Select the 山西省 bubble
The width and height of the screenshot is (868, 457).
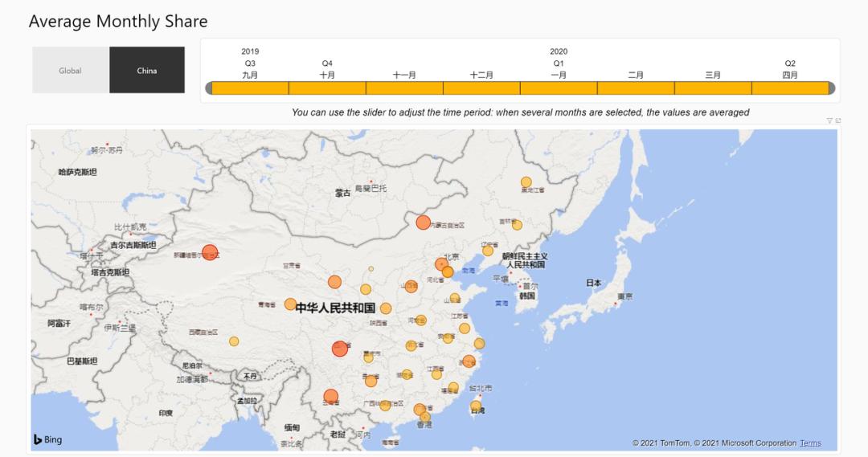411,286
